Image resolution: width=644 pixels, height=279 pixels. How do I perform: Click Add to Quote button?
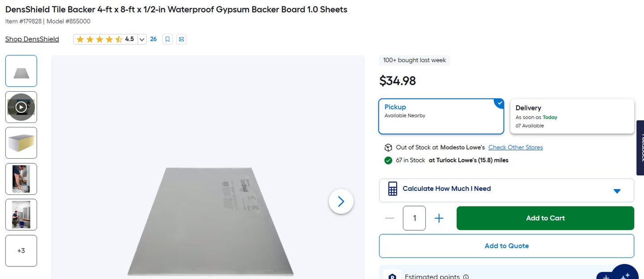[x=506, y=246]
